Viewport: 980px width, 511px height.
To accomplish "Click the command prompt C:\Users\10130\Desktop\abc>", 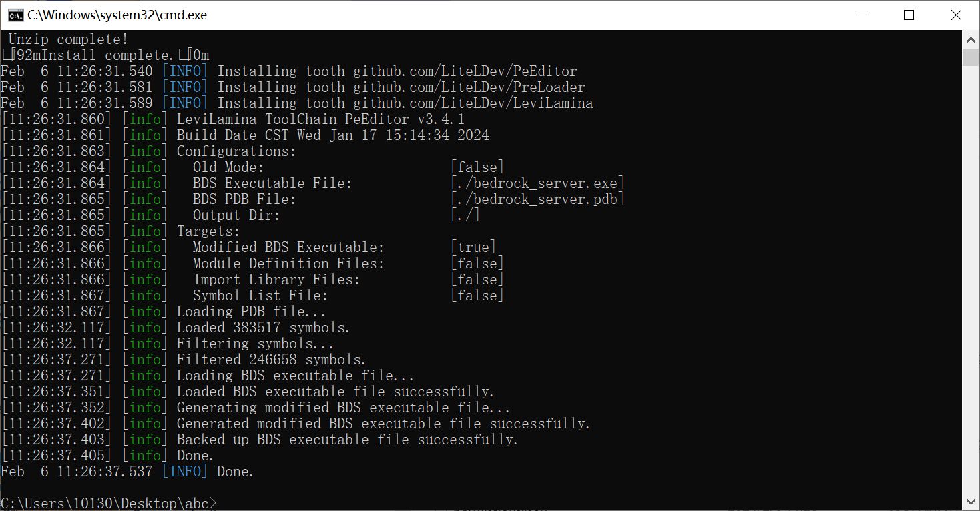I will click(109, 503).
